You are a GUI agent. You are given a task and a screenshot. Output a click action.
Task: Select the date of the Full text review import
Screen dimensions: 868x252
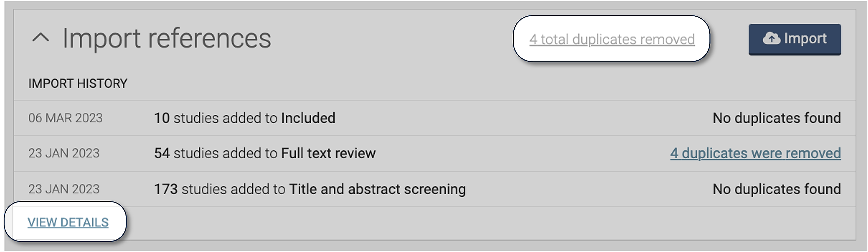point(64,153)
